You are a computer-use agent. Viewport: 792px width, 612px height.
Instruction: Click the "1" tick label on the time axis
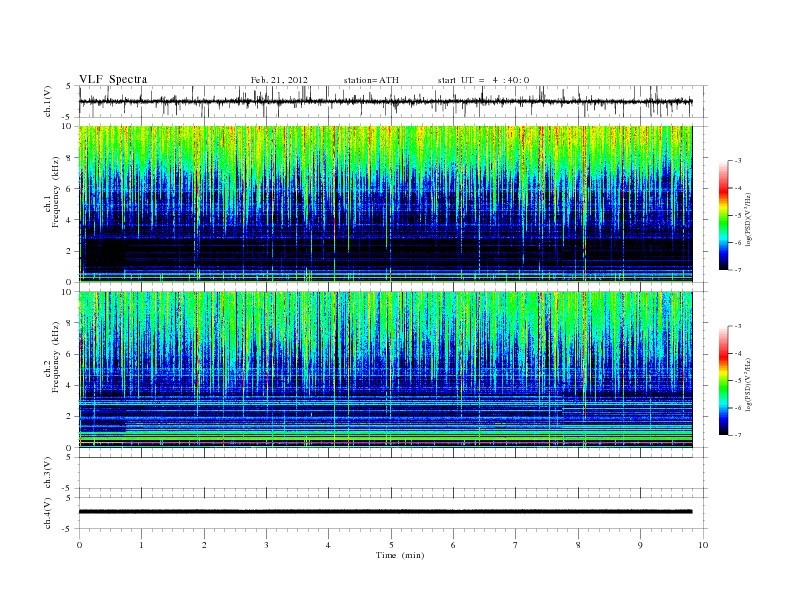coord(142,545)
